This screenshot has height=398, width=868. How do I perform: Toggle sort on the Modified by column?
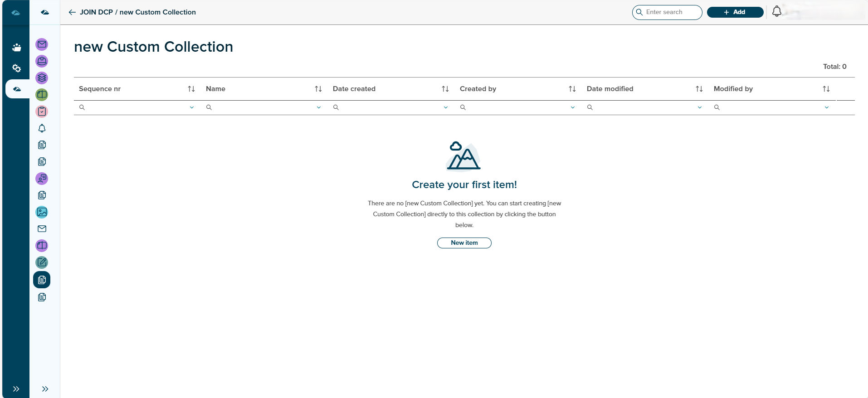tap(826, 89)
